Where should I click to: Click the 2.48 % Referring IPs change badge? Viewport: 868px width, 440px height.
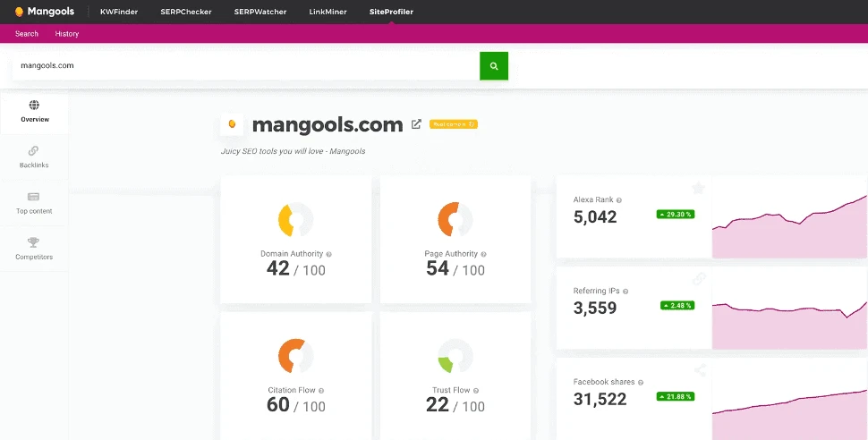click(x=677, y=306)
